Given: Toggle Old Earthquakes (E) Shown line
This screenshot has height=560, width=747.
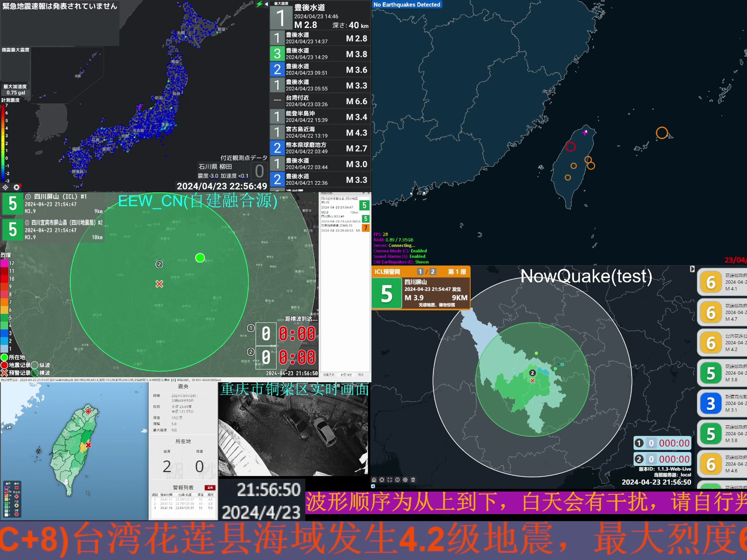Looking at the screenshot, I should (x=401, y=262).
